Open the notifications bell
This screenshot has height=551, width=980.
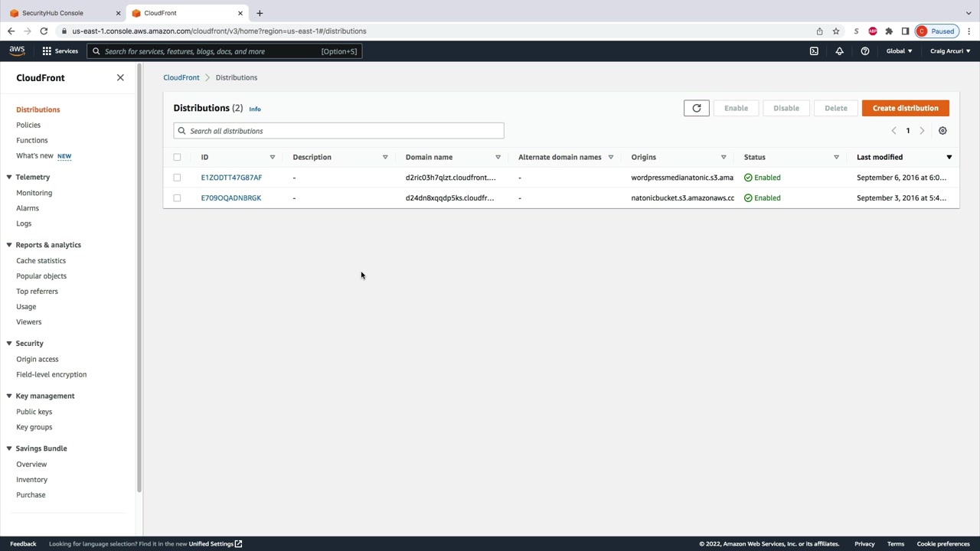click(839, 51)
